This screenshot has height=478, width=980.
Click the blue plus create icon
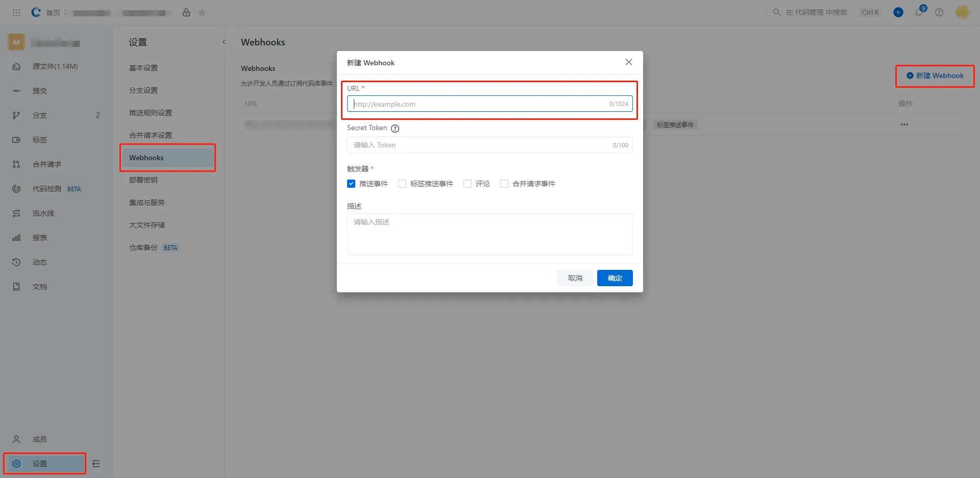(x=898, y=12)
